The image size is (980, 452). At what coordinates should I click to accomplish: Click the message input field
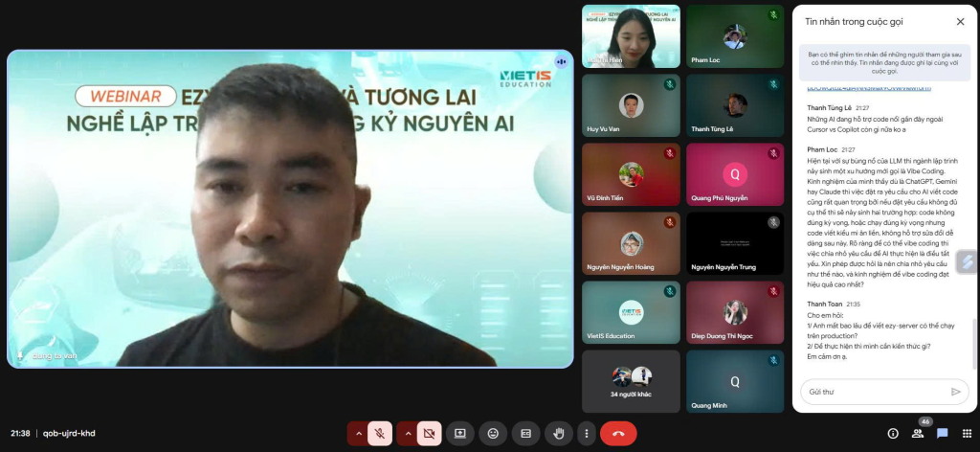[x=875, y=392]
